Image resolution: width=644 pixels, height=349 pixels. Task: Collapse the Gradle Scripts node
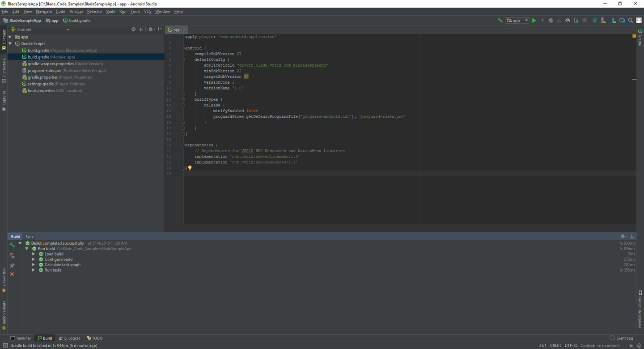pos(10,44)
